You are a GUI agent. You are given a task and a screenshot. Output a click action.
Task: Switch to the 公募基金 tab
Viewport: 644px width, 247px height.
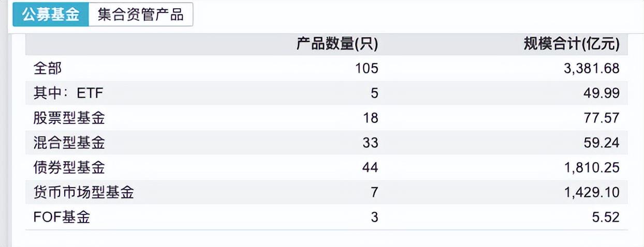[51, 14]
